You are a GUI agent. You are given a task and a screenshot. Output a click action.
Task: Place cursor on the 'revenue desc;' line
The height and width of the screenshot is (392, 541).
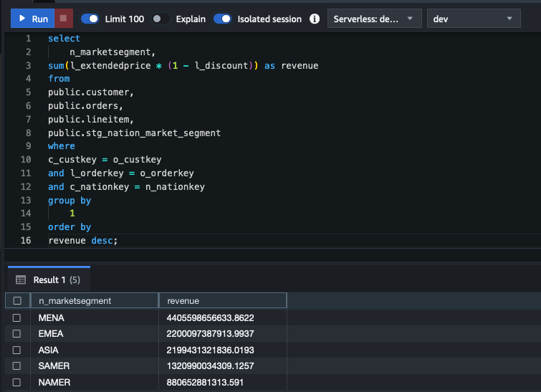click(82, 241)
